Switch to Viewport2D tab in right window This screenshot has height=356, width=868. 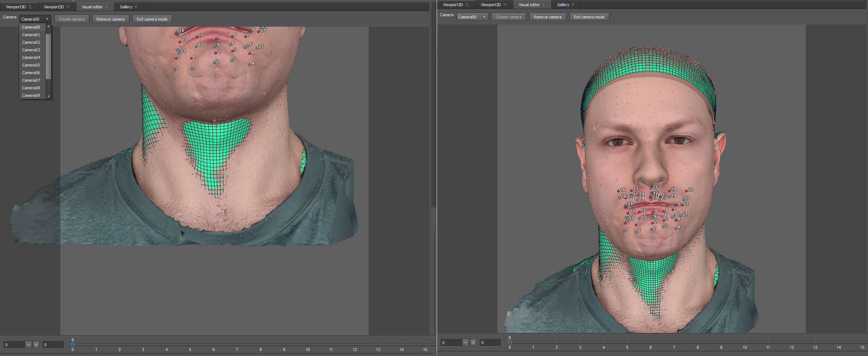[x=493, y=5]
